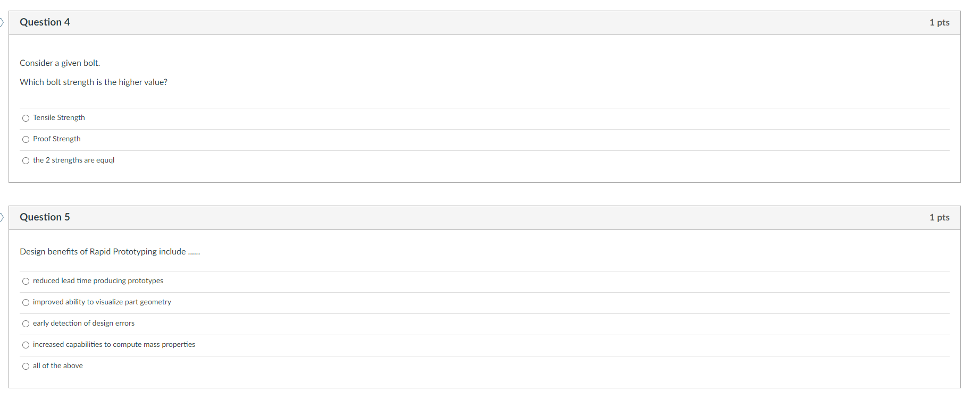Select increased capabilities to compute mass properties
980x417 pixels.
[x=26, y=345]
